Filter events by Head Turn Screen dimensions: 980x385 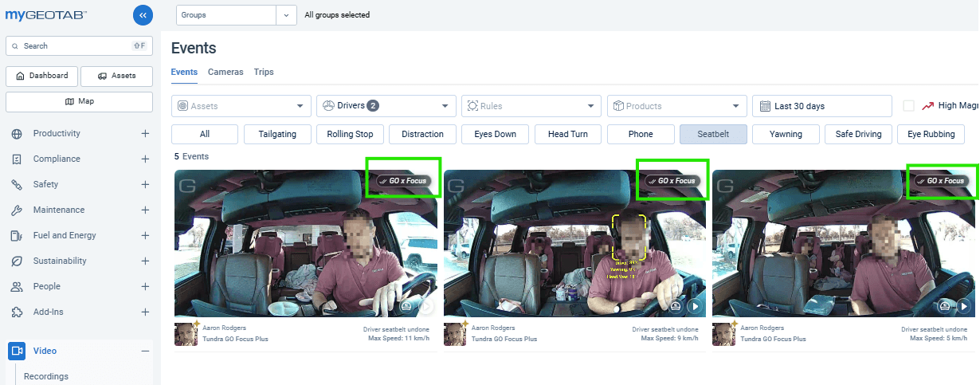568,134
